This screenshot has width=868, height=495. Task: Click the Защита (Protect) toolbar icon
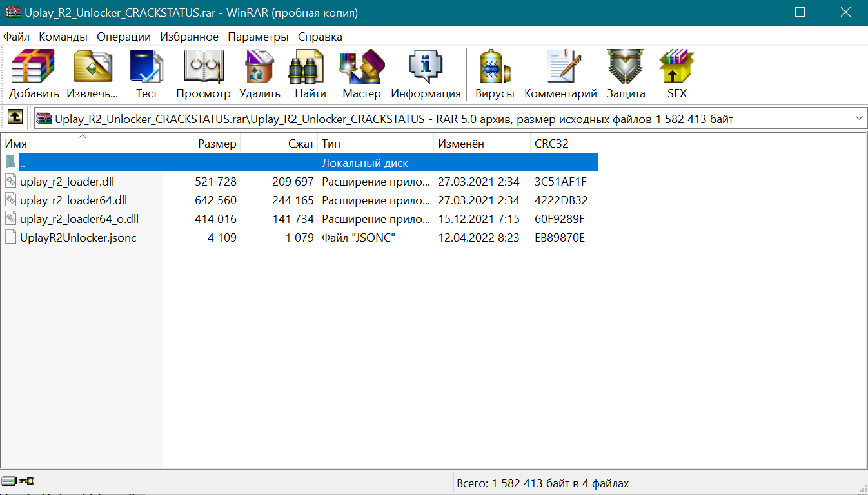626,75
